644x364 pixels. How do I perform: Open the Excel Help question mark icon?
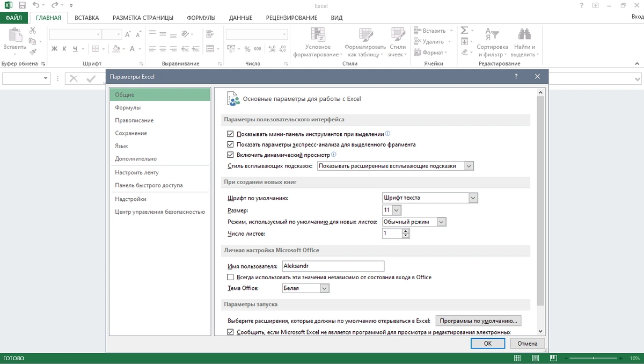click(x=582, y=5)
